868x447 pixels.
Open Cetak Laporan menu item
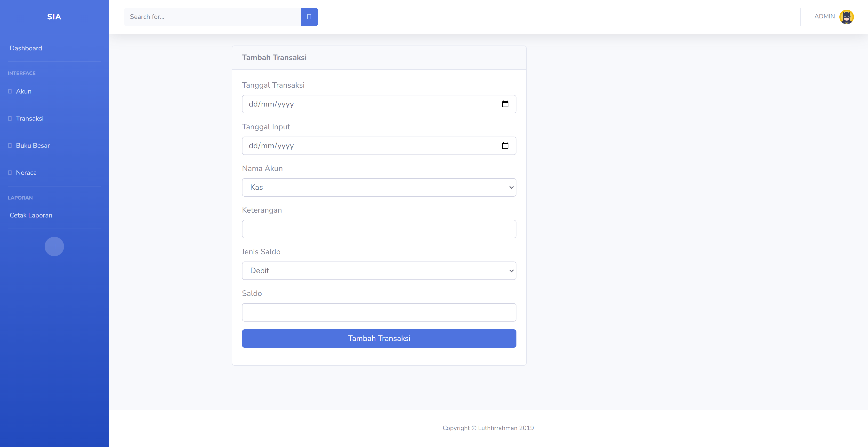[x=31, y=216]
